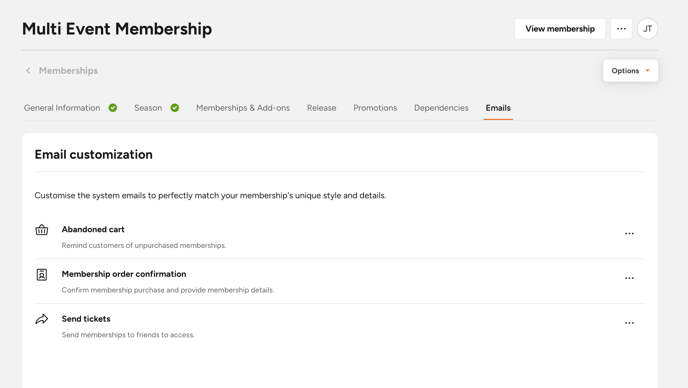The image size is (688, 388).
Task: Open the JT user avatar menu
Action: coord(648,29)
